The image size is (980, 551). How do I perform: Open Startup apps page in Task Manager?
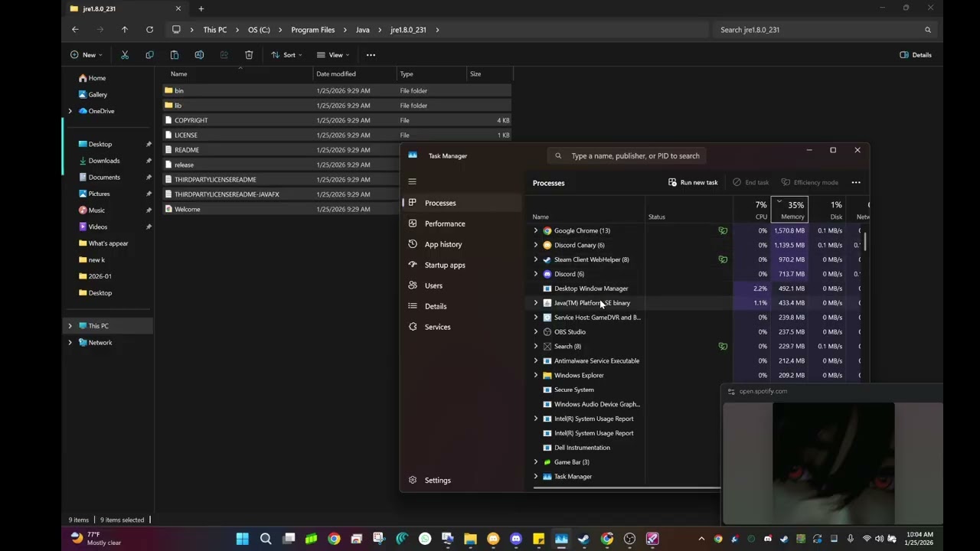pyautogui.click(x=462, y=265)
